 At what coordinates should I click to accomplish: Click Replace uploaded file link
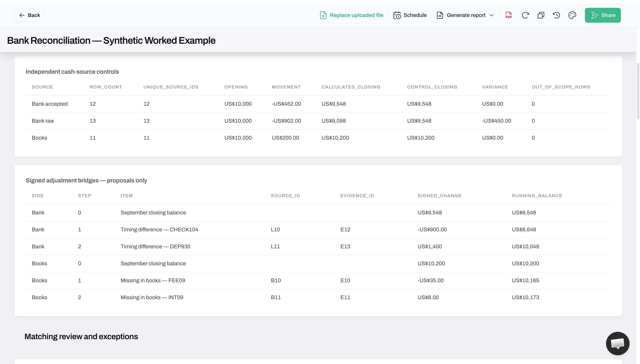pyautogui.click(x=352, y=15)
